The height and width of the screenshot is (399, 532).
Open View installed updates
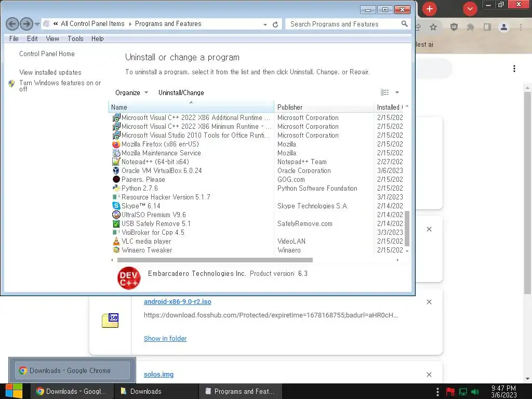[50, 72]
